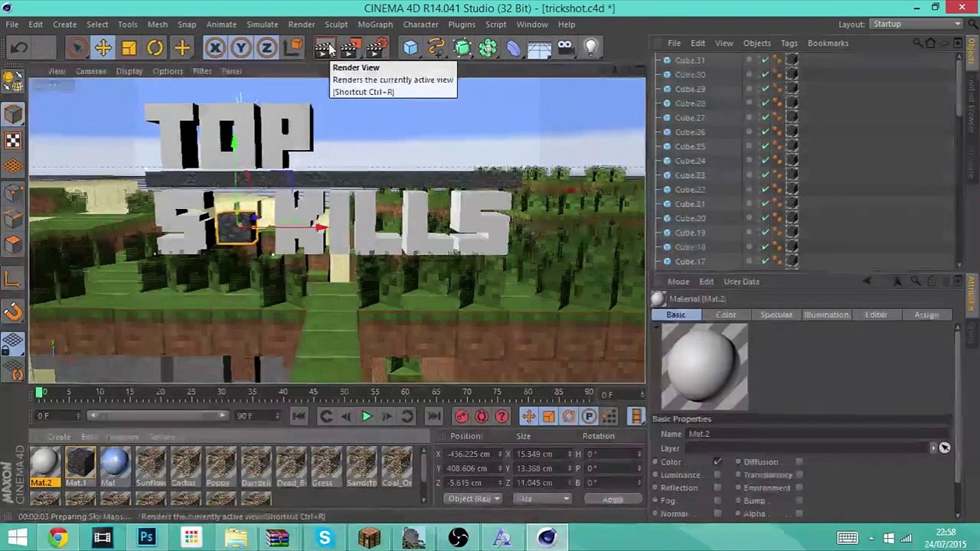Open the Deformer bend icon
This screenshot has height=551, width=980.
coord(514,48)
